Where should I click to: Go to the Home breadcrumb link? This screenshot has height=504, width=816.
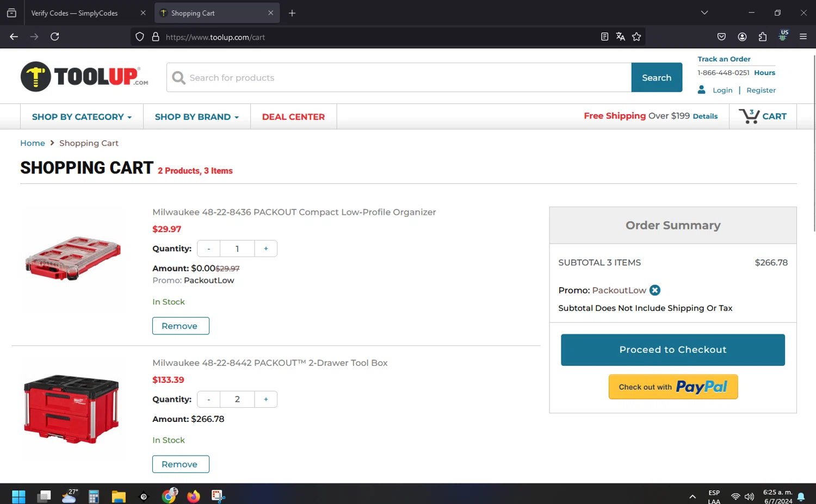tap(33, 143)
